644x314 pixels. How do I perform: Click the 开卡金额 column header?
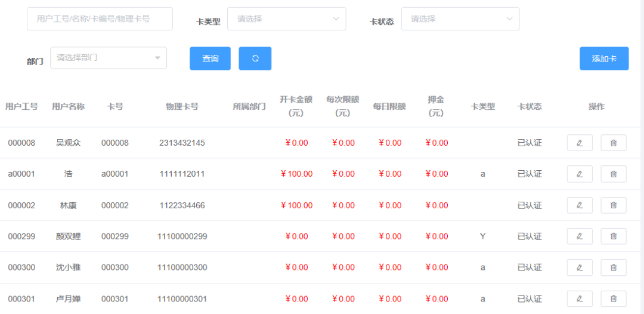(296, 106)
